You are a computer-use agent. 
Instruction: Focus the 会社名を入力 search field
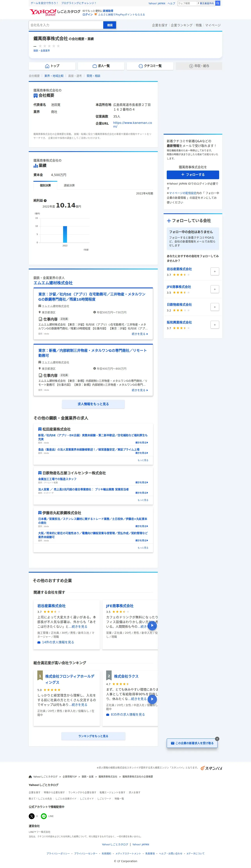(66, 25)
